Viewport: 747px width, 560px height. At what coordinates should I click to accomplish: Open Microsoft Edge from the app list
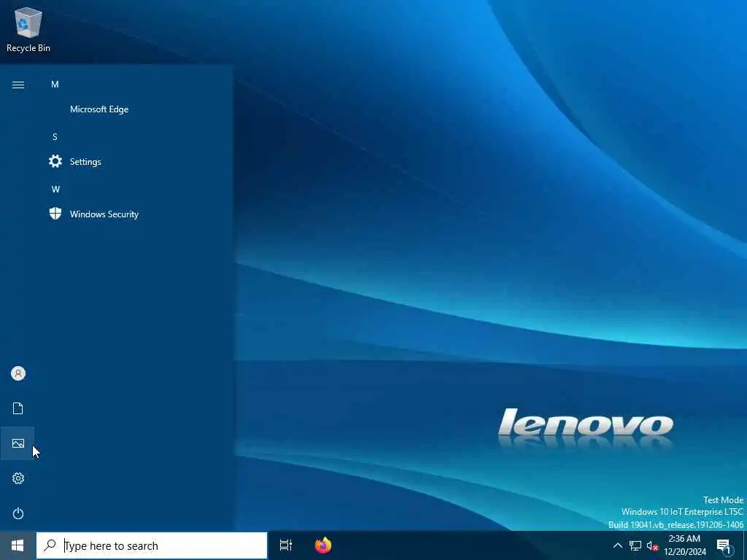(99, 109)
